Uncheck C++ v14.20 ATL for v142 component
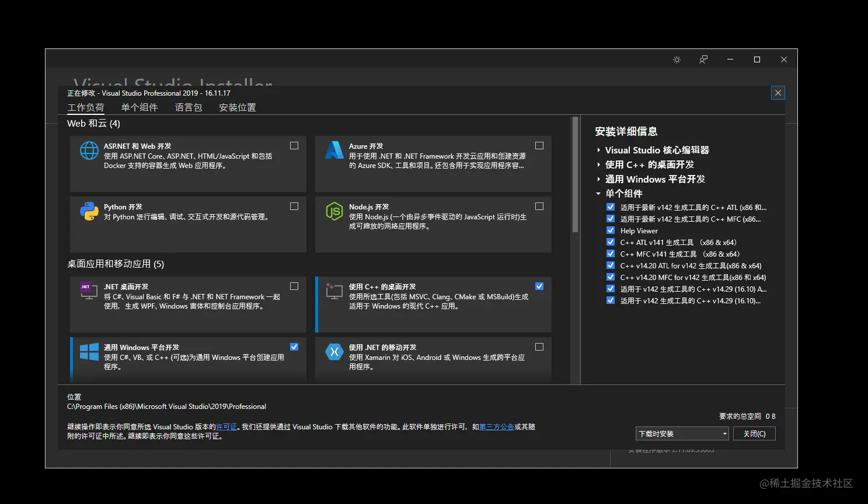This screenshot has height=504, width=868. 611,265
